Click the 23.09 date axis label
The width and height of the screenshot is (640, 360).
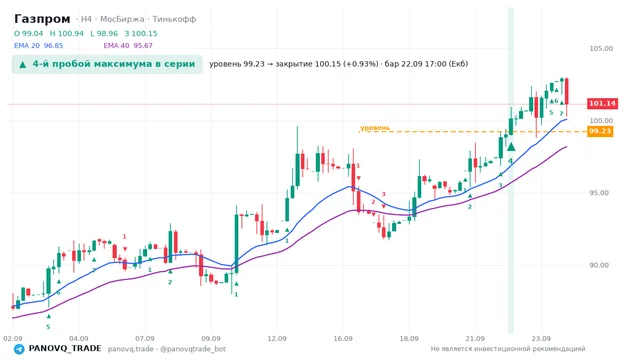[x=541, y=338]
